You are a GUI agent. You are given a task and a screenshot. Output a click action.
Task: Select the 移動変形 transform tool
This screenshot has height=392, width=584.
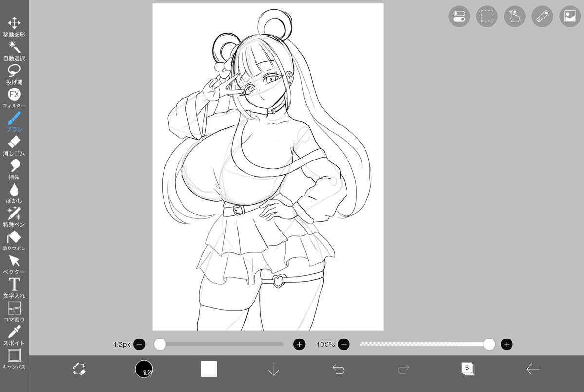coord(14,27)
